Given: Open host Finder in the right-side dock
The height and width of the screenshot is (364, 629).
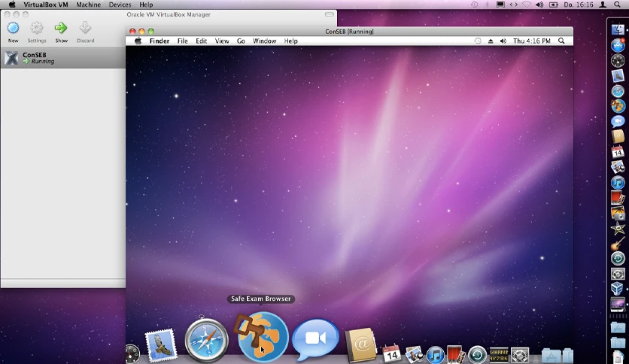Looking at the screenshot, I should [x=618, y=29].
